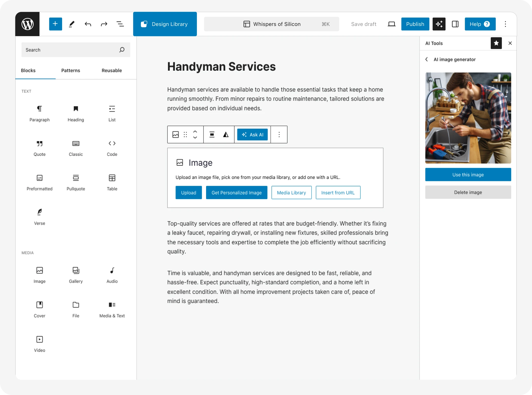Click the Get Personalized Image button

pyautogui.click(x=237, y=192)
